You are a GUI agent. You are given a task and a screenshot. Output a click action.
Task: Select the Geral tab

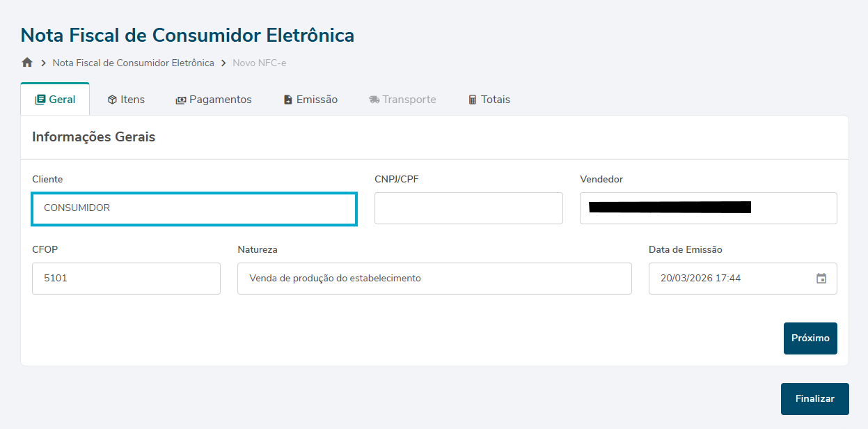coord(55,100)
